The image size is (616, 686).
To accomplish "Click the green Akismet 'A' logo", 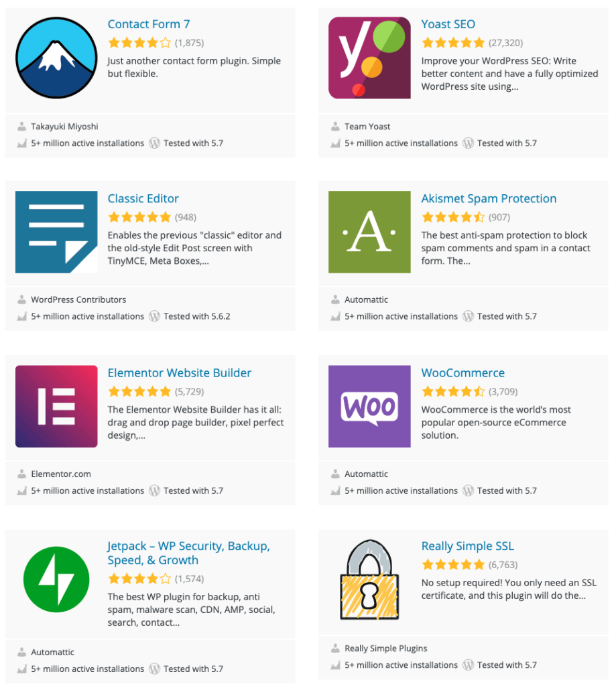I will tap(369, 232).
